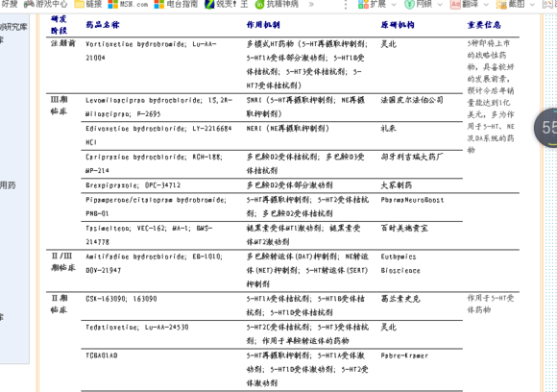
Task: Click 葛兰素史克 in the GSK-163090 row
Action: (x=400, y=299)
